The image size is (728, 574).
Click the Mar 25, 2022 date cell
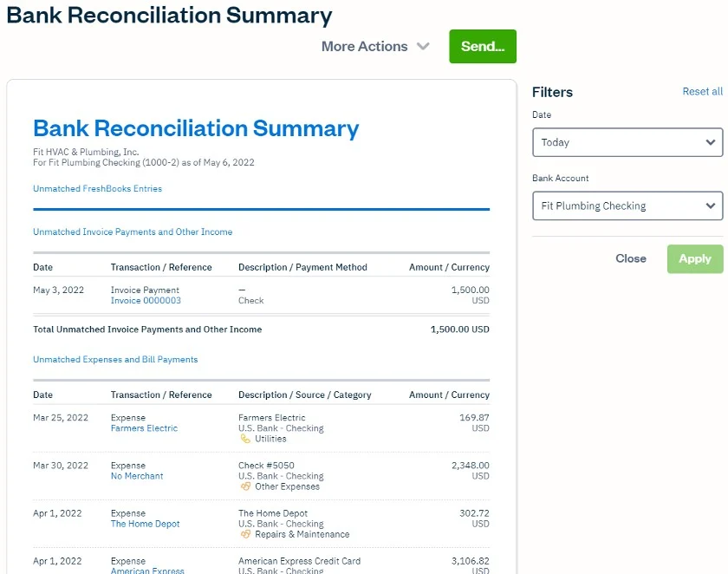click(x=61, y=418)
